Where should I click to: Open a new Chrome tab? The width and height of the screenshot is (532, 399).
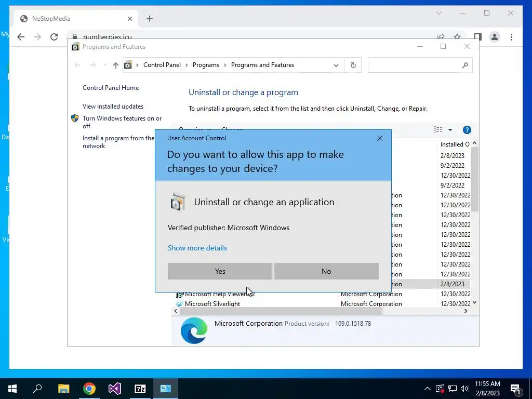150,19
